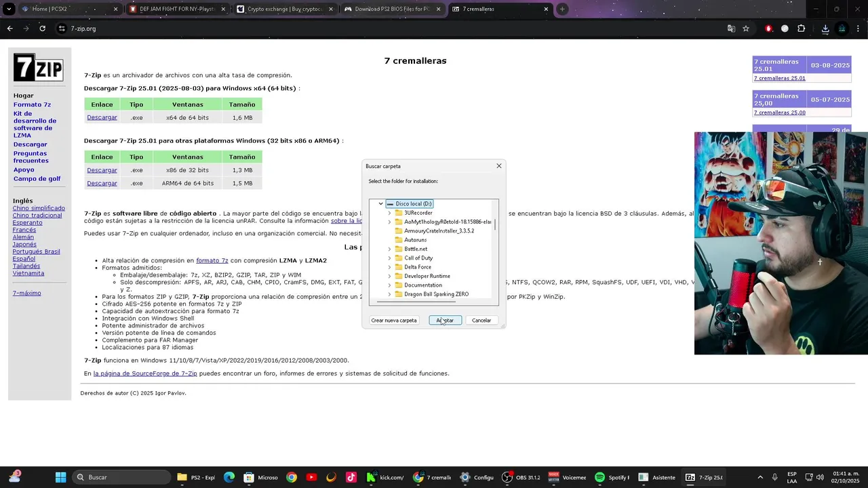Screen dimensions: 868x488
Task: Switch language to Português Brasil
Action: [x=36, y=251]
